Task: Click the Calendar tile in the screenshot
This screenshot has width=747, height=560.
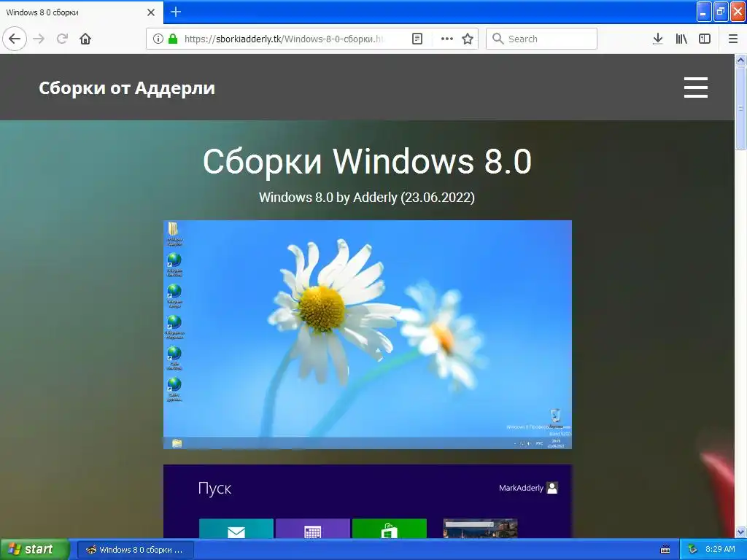Action: click(x=312, y=529)
